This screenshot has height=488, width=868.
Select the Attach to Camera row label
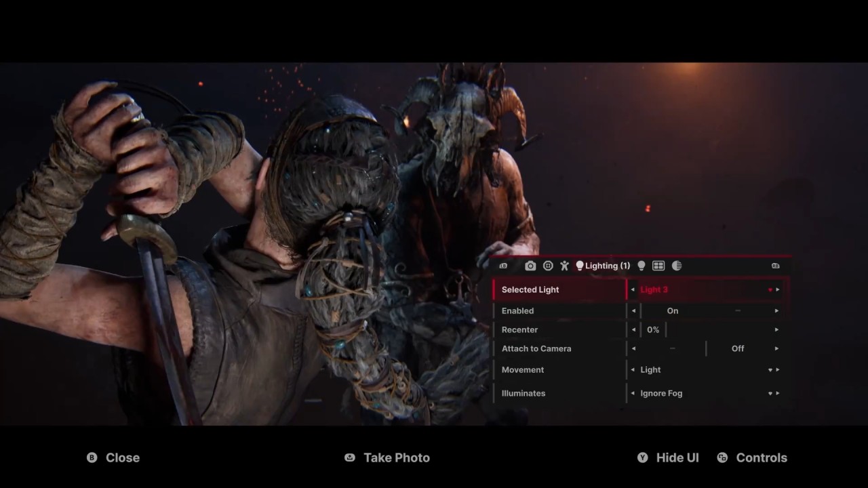point(536,348)
